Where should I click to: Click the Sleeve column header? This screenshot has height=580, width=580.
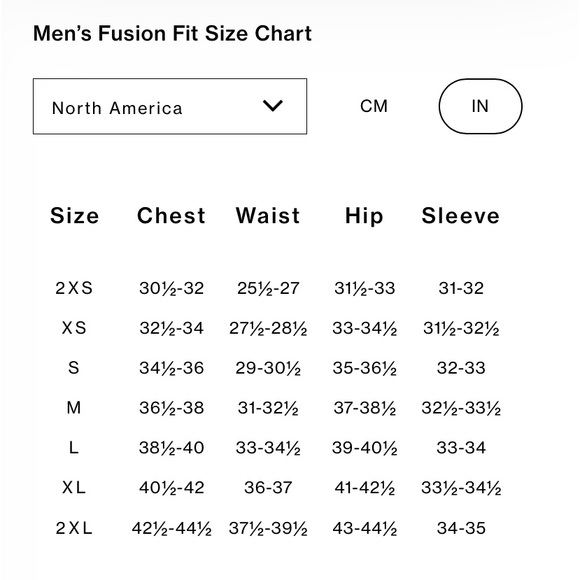click(x=461, y=216)
